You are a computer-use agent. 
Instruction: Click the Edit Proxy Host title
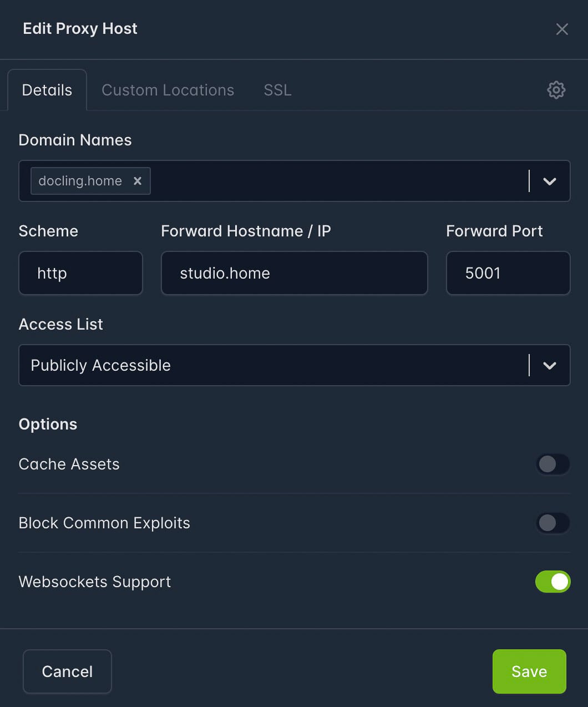80,29
